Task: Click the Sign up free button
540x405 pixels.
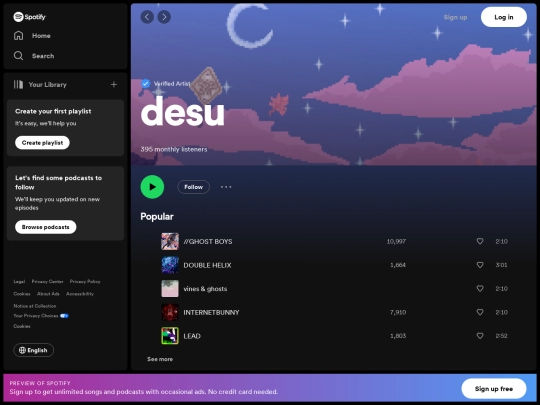Action: [x=494, y=388]
